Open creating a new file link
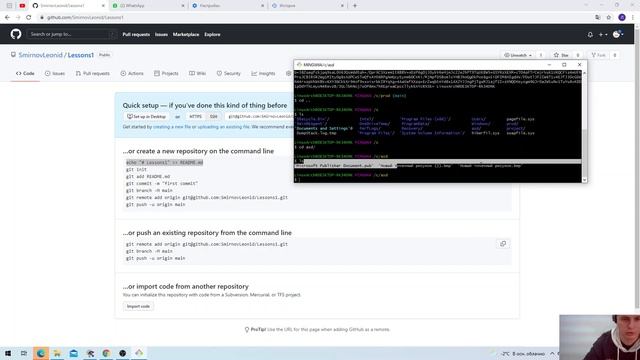The image size is (640, 360). tap(172, 127)
